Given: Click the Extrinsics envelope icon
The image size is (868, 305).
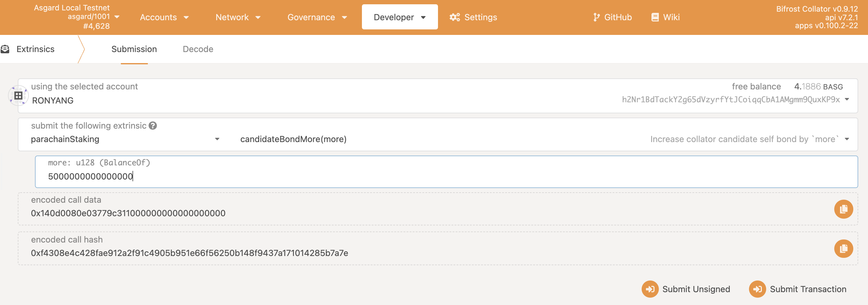Looking at the screenshot, I should tap(5, 49).
